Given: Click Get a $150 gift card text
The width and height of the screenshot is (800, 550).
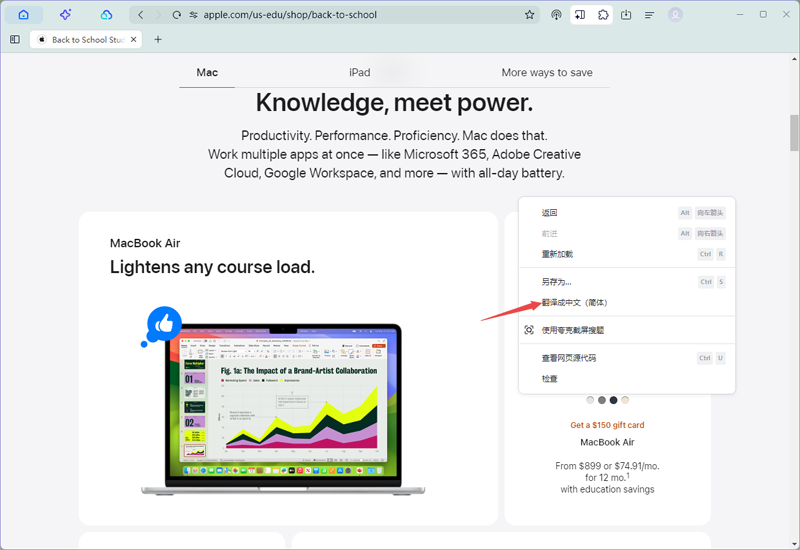Looking at the screenshot, I should click(607, 425).
